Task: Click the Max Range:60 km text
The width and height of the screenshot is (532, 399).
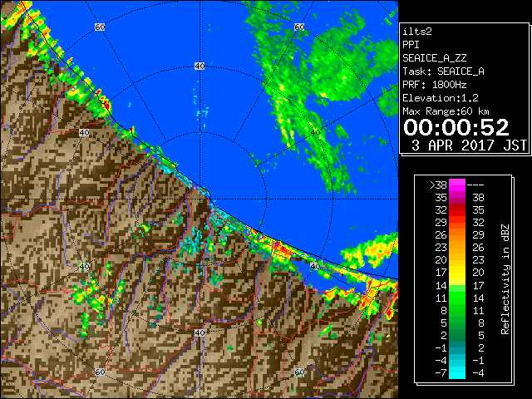Action: pos(446,111)
